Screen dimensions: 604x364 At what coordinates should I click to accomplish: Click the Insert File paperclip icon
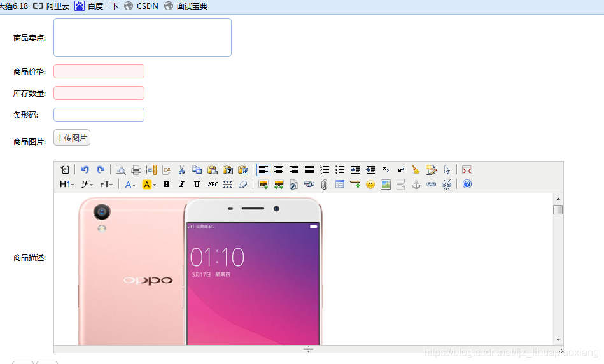click(325, 185)
